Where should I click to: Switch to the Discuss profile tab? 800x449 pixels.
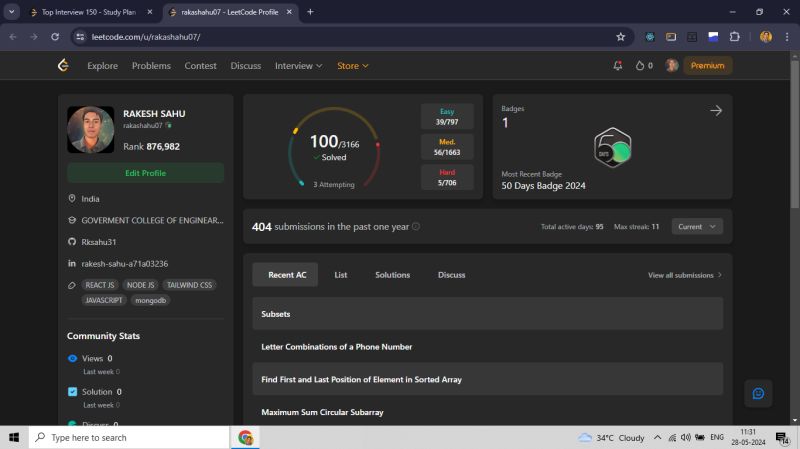pos(452,275)
